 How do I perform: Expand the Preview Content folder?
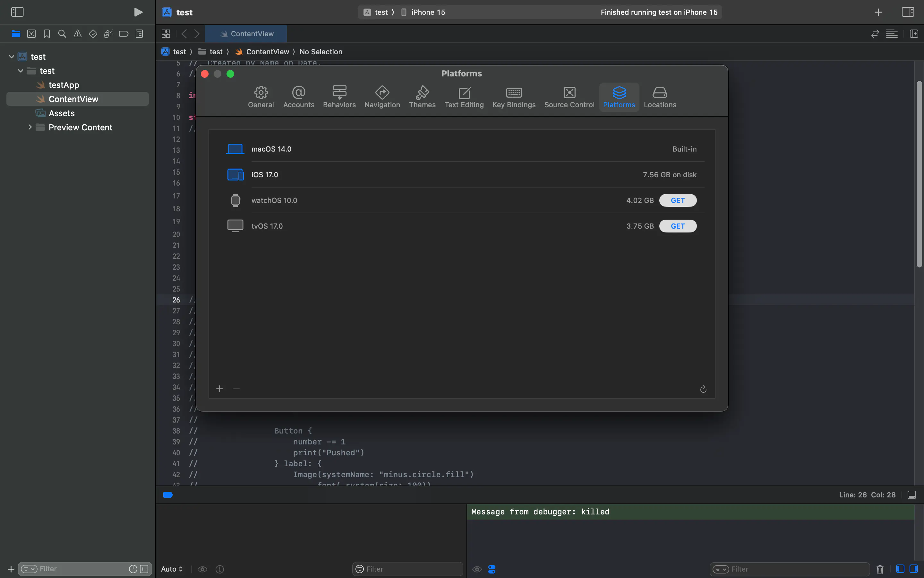coord(30,127)
